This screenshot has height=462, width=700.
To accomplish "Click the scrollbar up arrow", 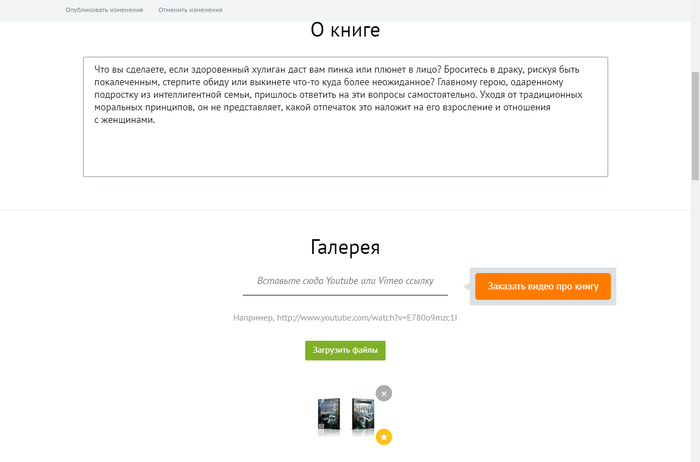I will pyautogui.click(x=694, y=6).
